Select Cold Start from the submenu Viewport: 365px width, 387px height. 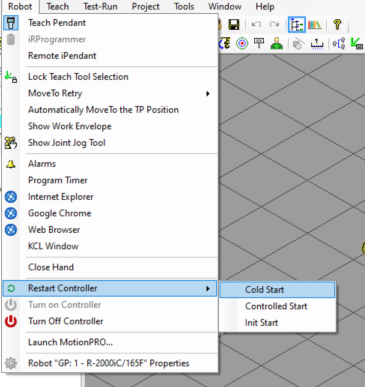pos(277,290)
